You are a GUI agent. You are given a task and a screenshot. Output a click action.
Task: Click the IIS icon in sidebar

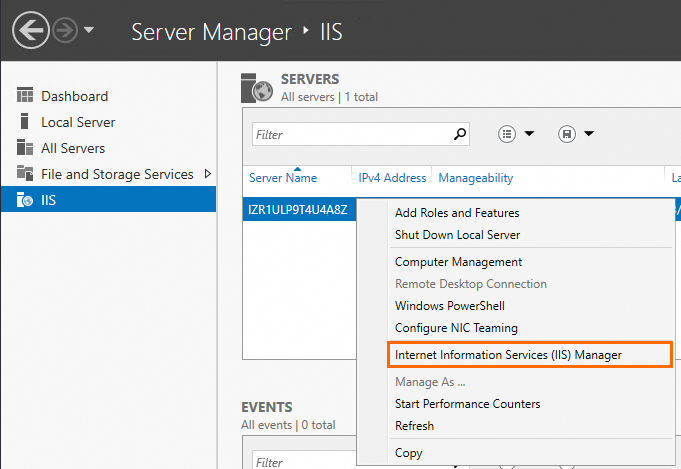(x=25, y=200)
